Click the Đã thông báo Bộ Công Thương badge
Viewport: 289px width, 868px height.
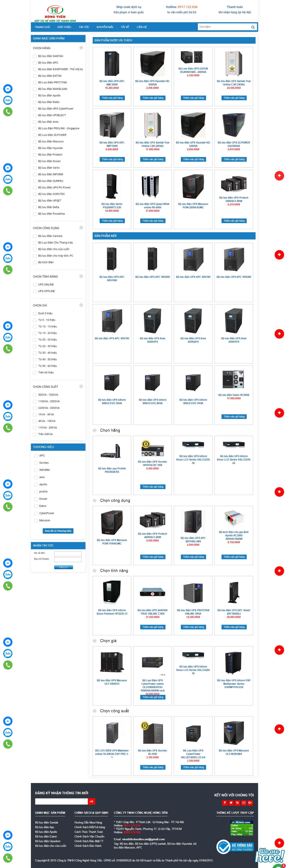point(235,846)
